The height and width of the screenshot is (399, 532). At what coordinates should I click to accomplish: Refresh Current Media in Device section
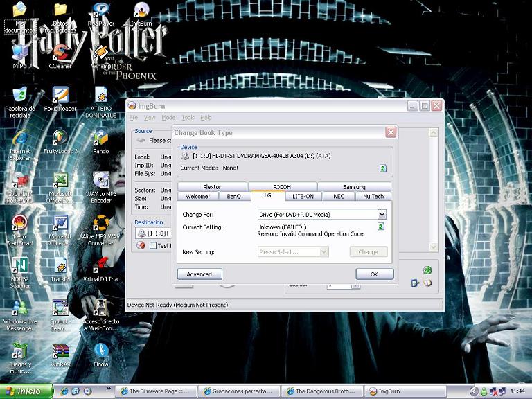tap(382, 168)
